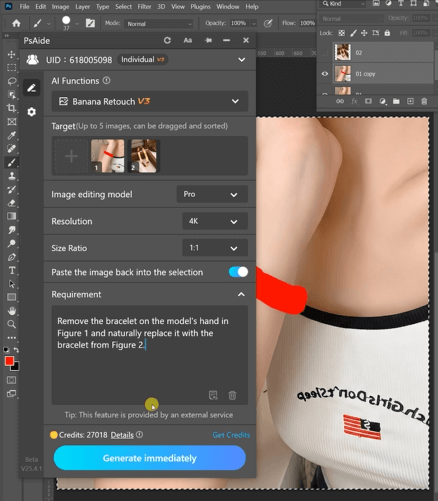Select the History Brush tool
The width and height of the screenshot is (438, 501).
[12, 189]
